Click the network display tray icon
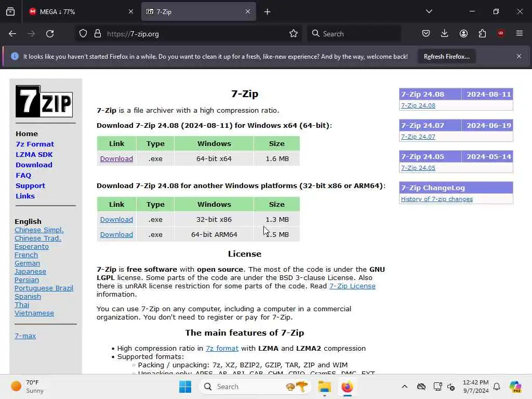This screenshot has height=399, width=532. pos(437,387)
